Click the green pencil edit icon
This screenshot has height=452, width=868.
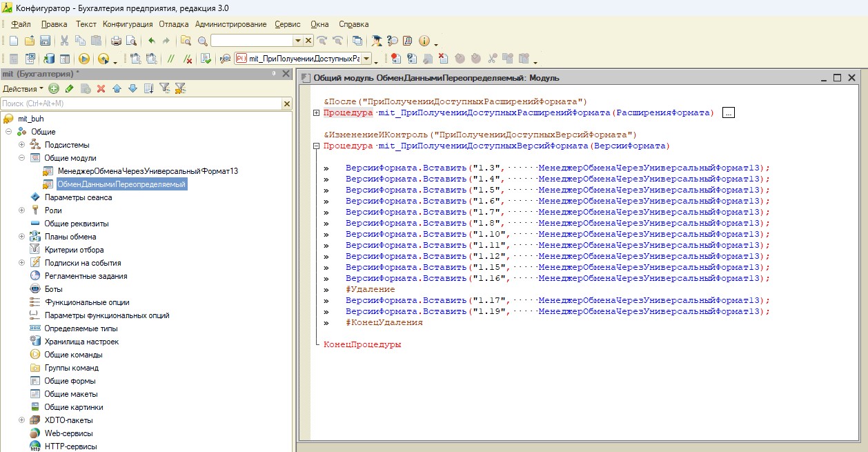tap(69, 88)
